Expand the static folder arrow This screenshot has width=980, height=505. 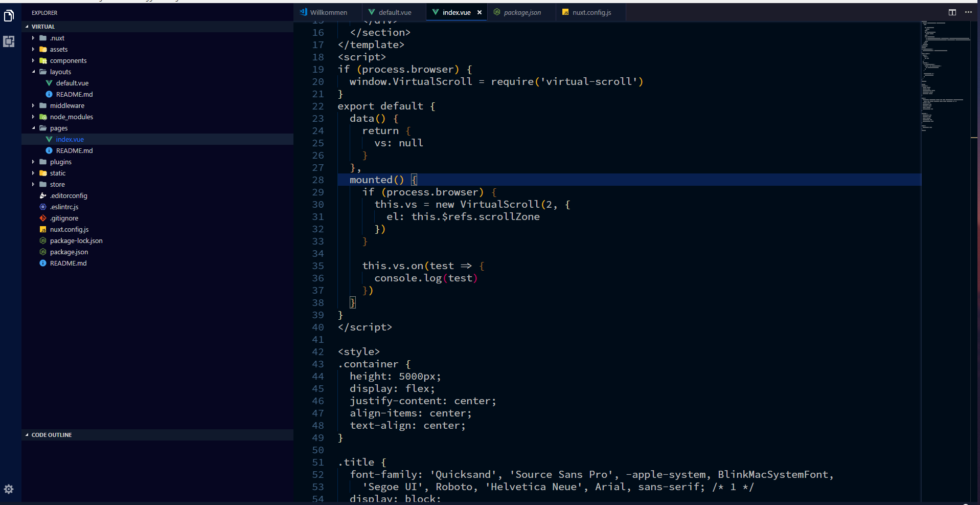(33, 173)
